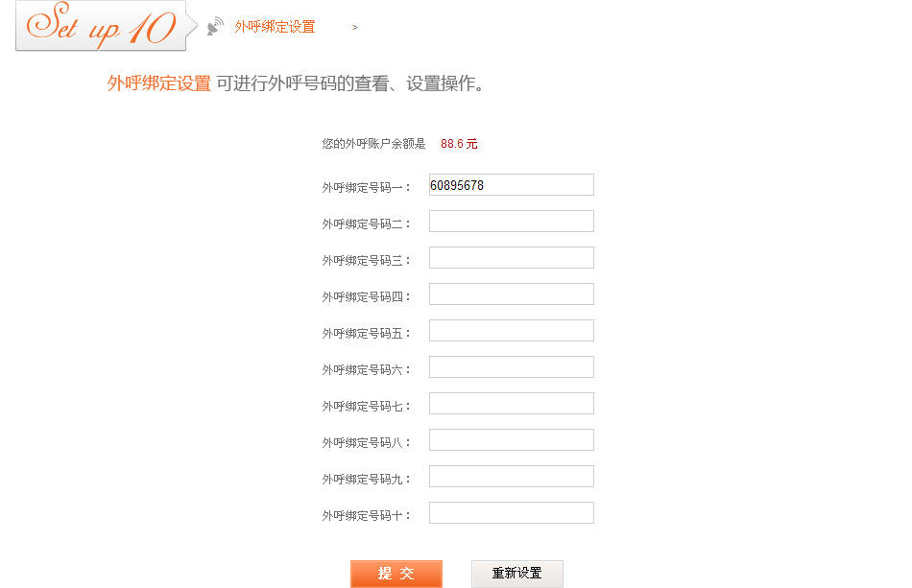912x588 pixels.
Task: Click the 外呼绑定号码十 input field
Action: (x=511, y=513)
